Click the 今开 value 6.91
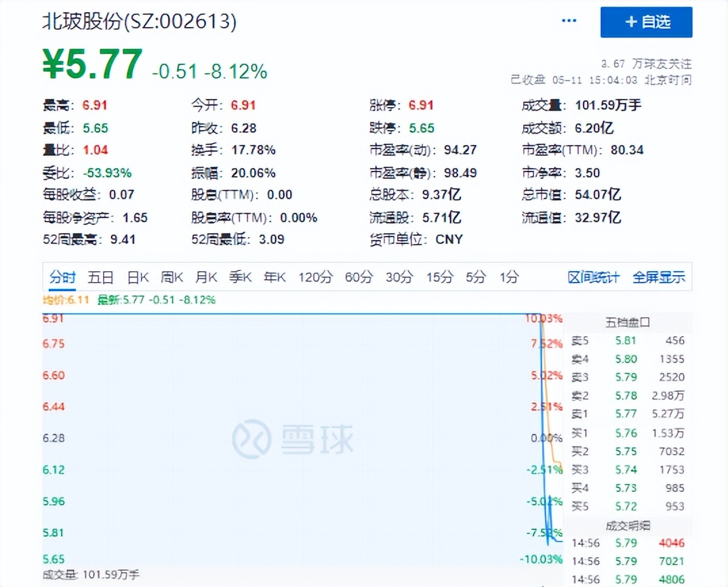This screenshot has height=587, width=728. 243,106
